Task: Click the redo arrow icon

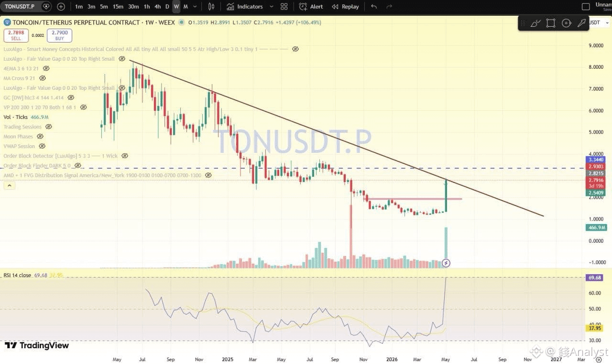Action: pyautogui.click(x=389, y=7)
